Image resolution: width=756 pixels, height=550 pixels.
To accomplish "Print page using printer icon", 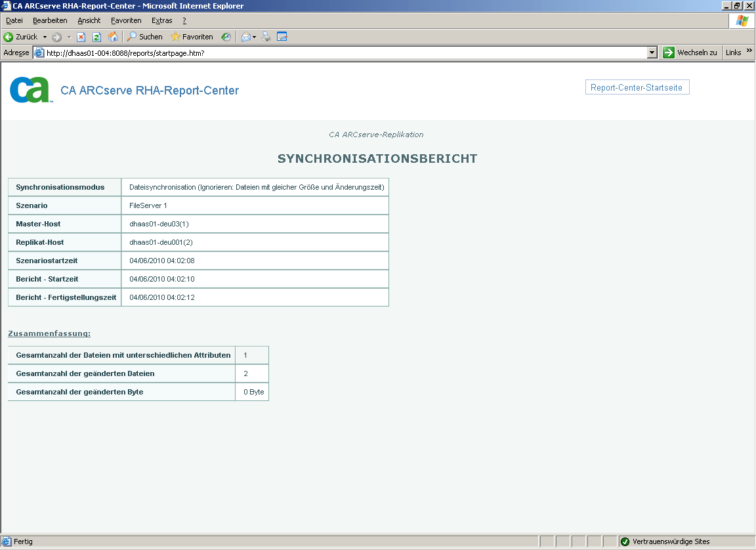I will coord(266,37).
